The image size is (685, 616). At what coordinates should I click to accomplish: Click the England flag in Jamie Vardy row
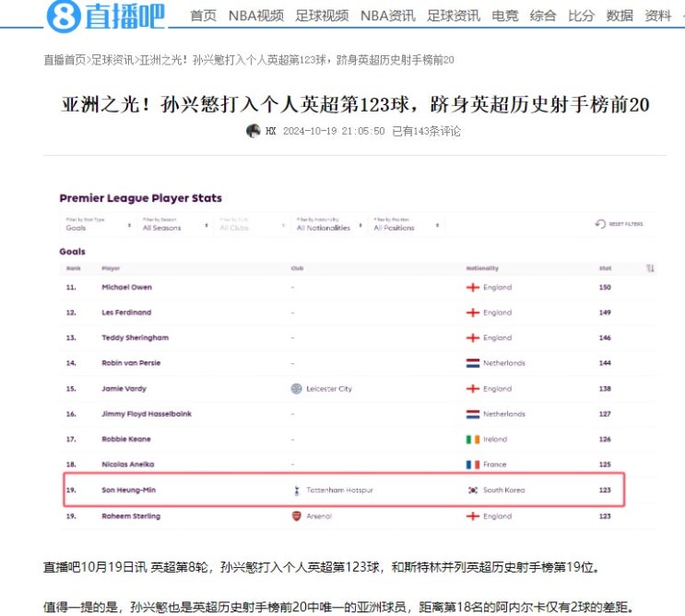tap(473, 388)
